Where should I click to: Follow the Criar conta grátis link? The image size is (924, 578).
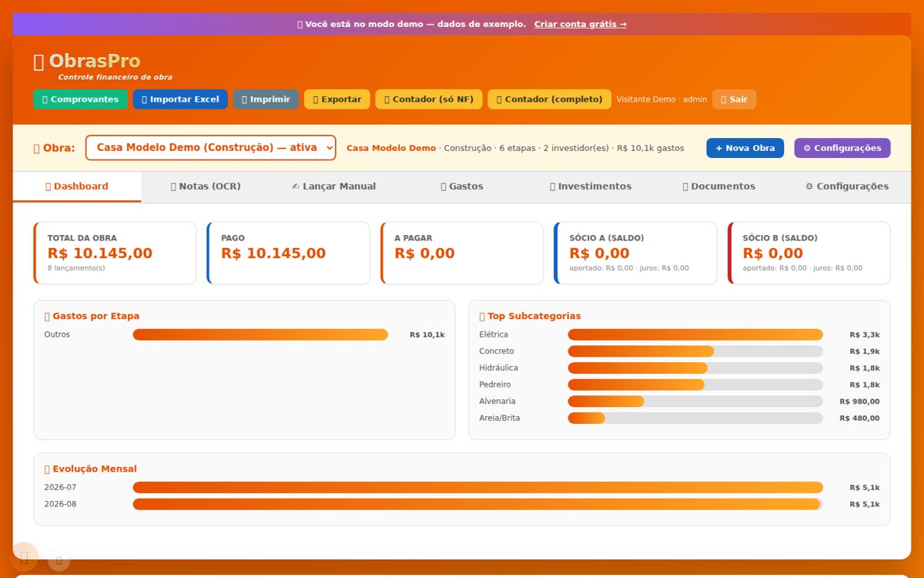click(581, 24)
